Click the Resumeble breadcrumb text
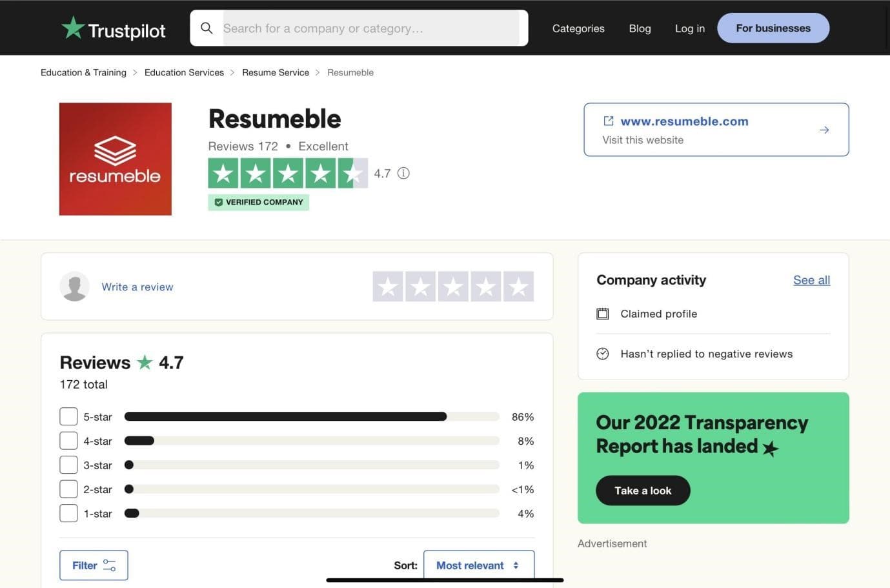890x588 pixels. tap(350, 72)
